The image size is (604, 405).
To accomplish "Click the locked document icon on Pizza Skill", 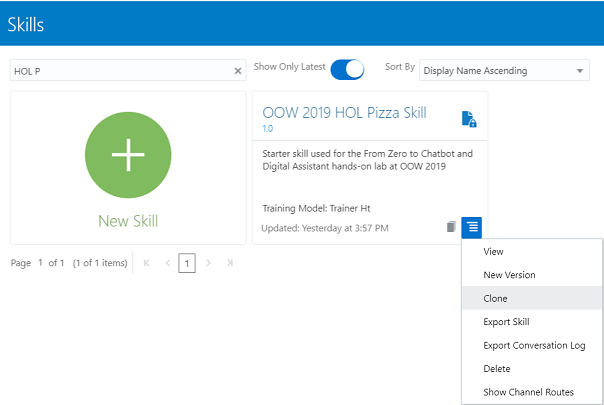I will pos(469,119).
